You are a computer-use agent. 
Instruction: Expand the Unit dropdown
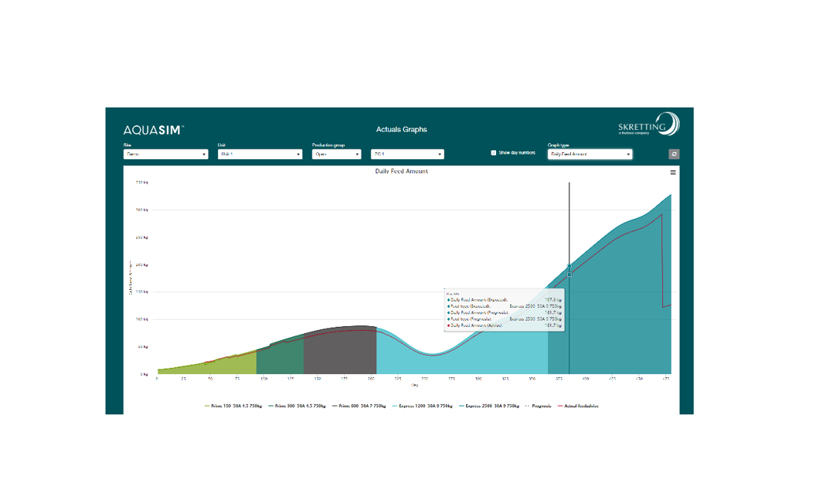point(260,154)
